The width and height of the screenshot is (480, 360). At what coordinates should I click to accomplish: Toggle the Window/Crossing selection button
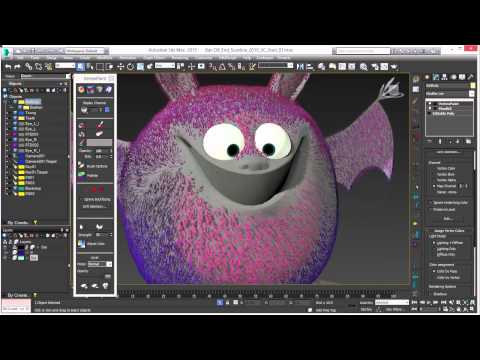point(110,67)
